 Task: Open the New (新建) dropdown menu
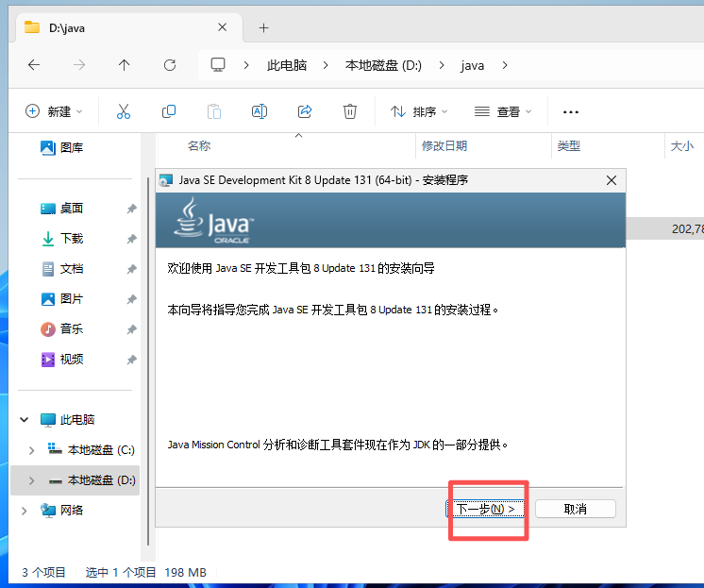[x=54, y=111]
